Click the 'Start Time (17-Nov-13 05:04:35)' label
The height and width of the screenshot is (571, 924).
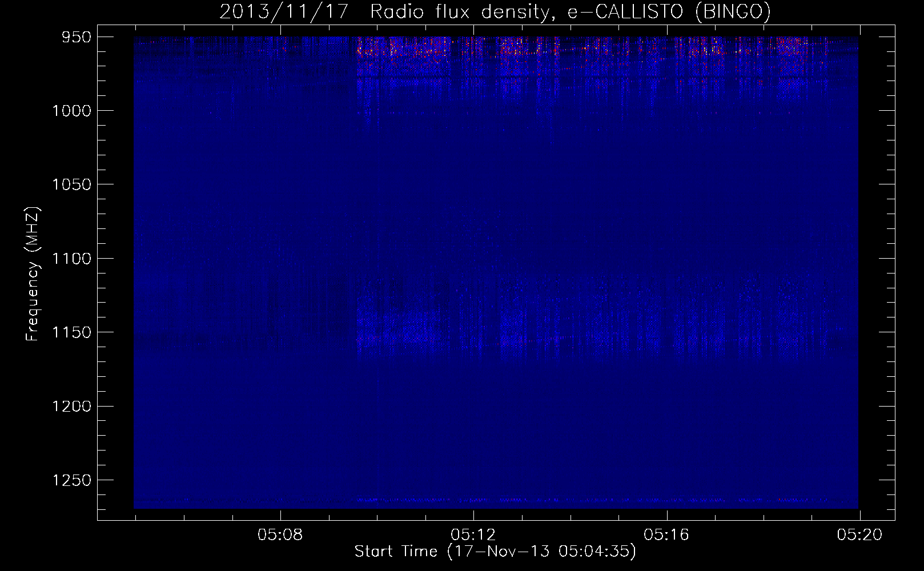tap(495, 552)
